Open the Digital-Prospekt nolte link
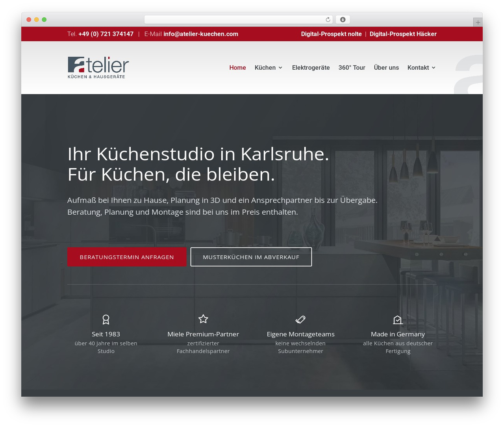This screenshot has height=427, width=504. tap(332, 34)
